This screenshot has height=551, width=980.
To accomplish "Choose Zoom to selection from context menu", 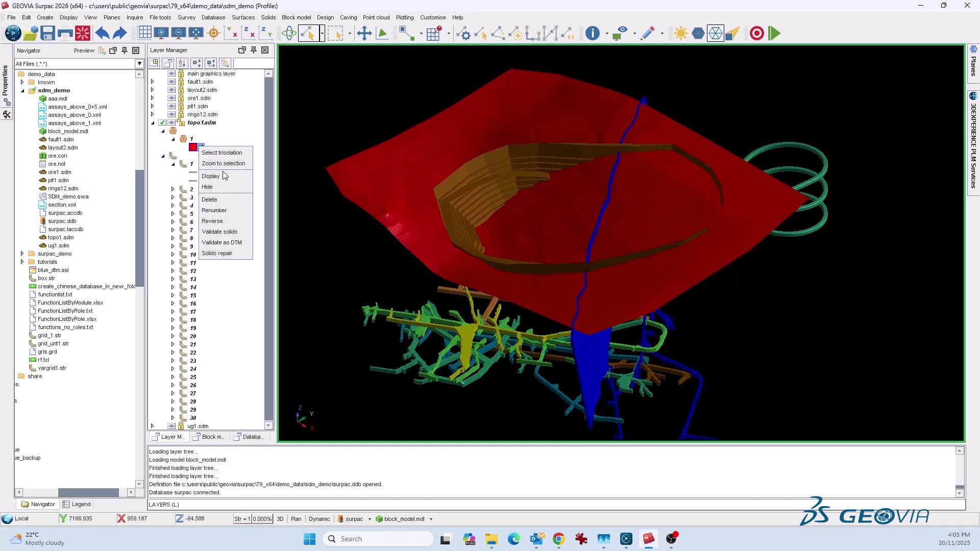I will (x=224, y=164).
